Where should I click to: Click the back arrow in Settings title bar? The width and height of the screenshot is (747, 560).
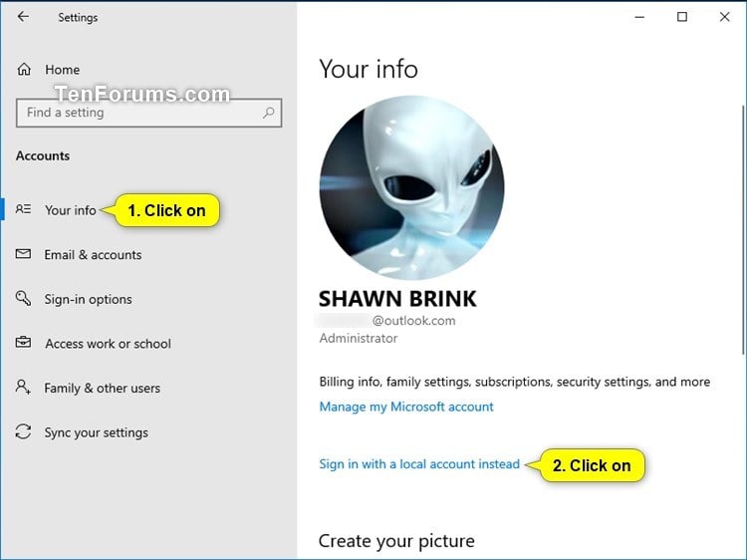23,17
